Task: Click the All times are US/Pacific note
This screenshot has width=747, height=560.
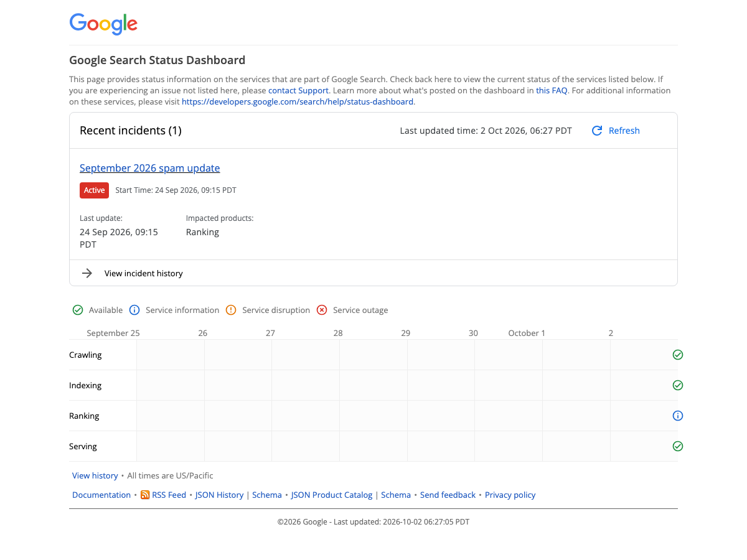Action: click(170, 475)
